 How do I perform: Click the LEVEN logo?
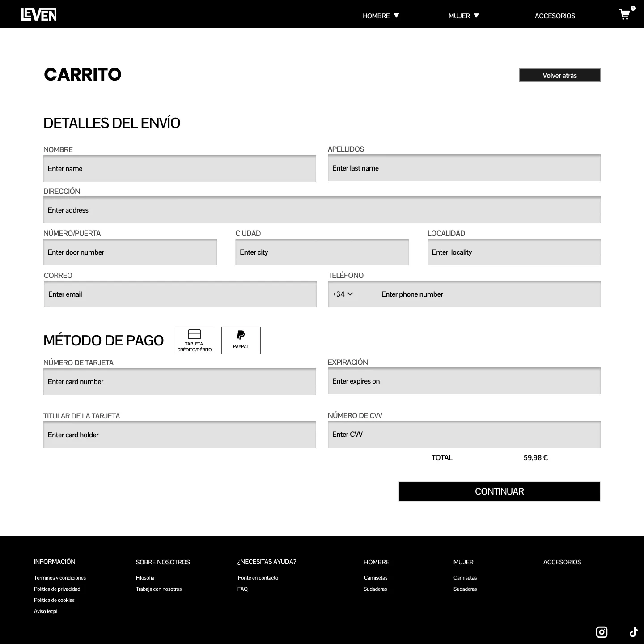(x=39, y=14)
